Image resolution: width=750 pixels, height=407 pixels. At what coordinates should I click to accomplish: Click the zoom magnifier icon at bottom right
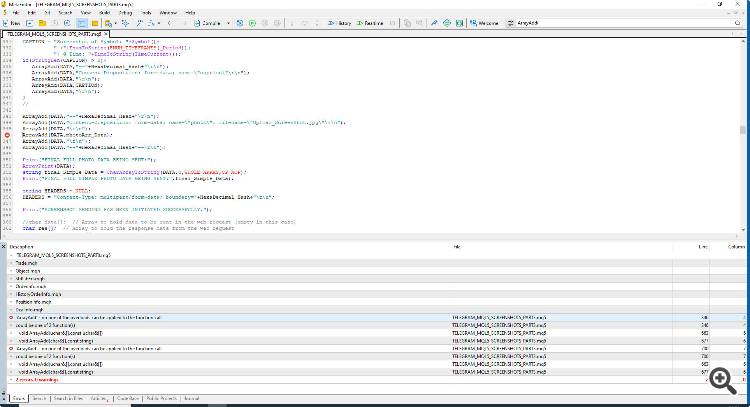723,381
